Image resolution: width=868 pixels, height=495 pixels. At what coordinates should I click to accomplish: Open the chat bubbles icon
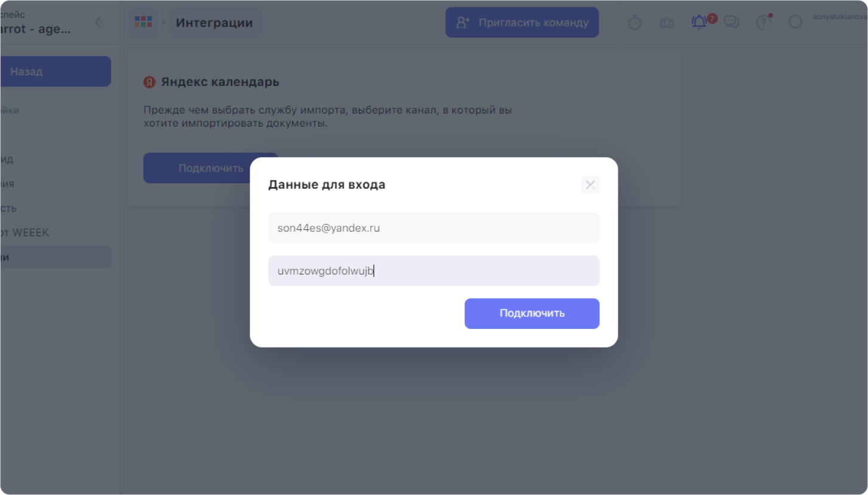(x=731, y=23)
